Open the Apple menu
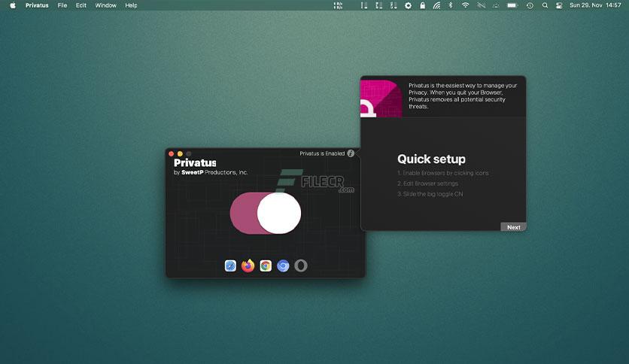Screen dimensions: 629x364 [13, 5]
